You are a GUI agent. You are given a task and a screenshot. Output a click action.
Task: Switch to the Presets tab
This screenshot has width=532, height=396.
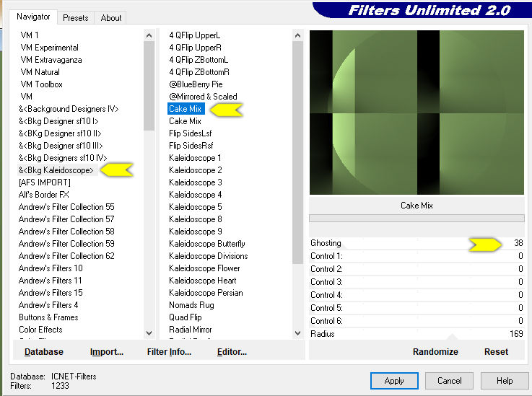tap(75, 18)
